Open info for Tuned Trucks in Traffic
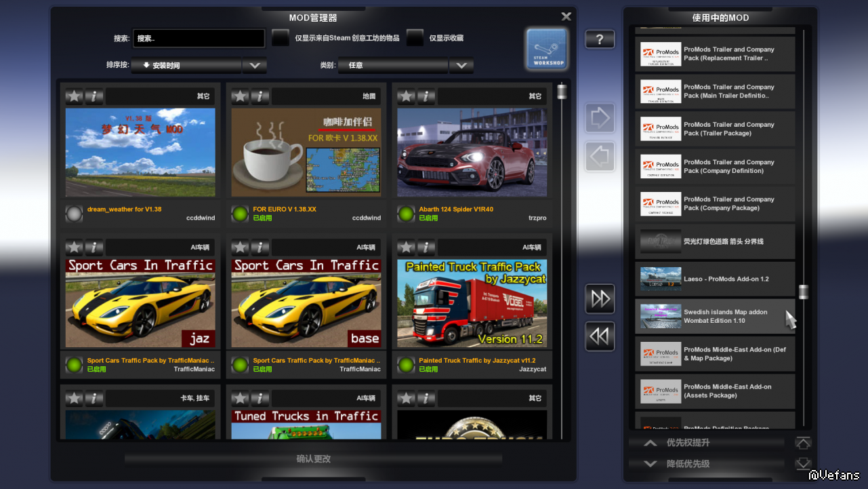Image resolution: width=868 pixels, height=489 pixels. click(x=260, y=398)
